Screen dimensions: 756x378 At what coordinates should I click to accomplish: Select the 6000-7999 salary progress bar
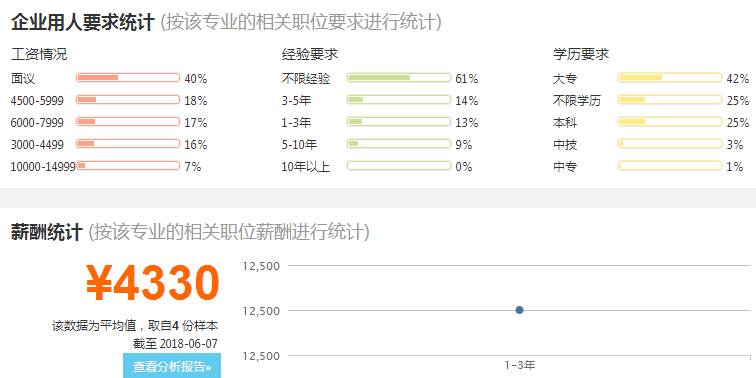click(x=128, y=122)
